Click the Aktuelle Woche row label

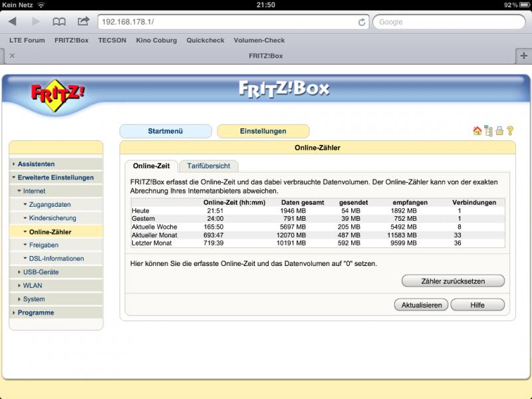pos(154,227)
